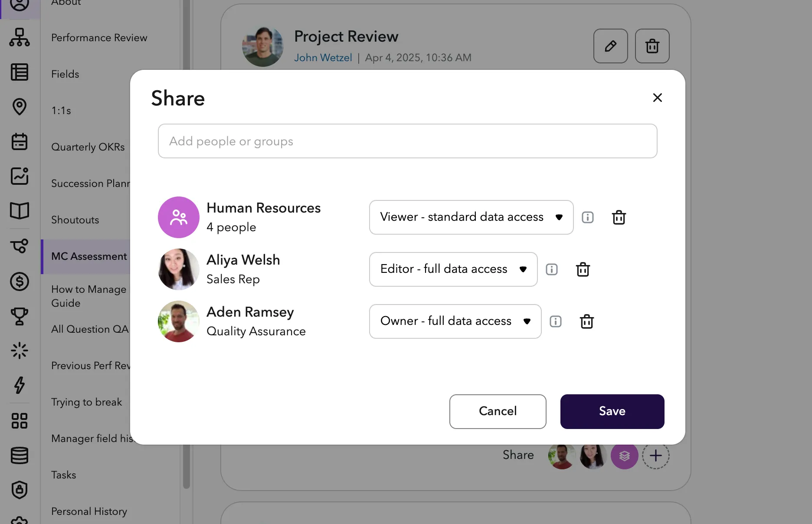Open Aliya Welsh access level dropdown
This screenshot has width=812, height=524.
(453, 269)
